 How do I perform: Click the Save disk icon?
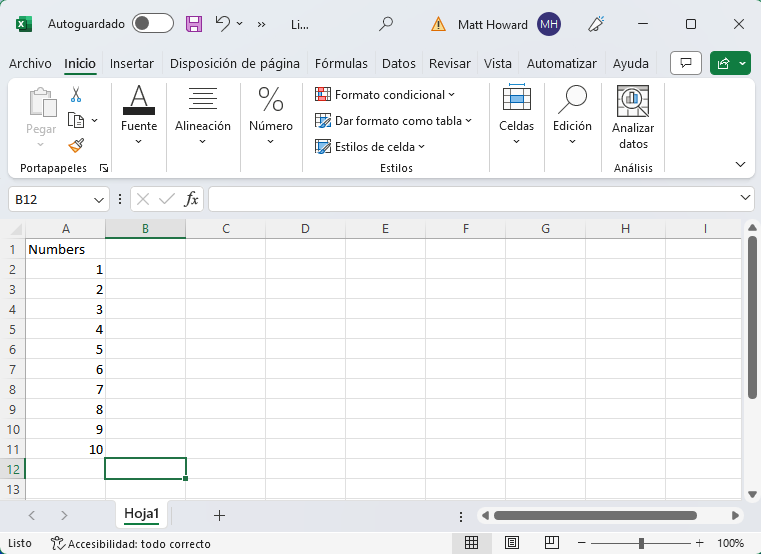194,24
